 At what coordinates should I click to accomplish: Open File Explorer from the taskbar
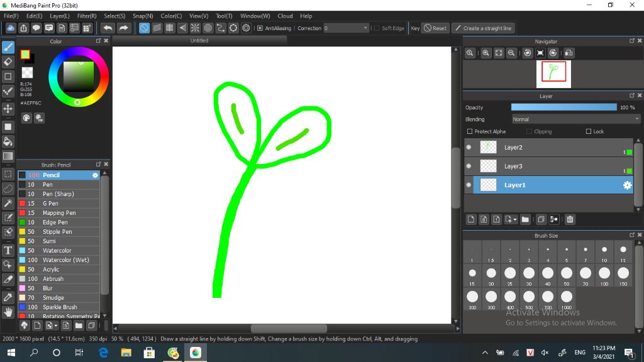126,353
